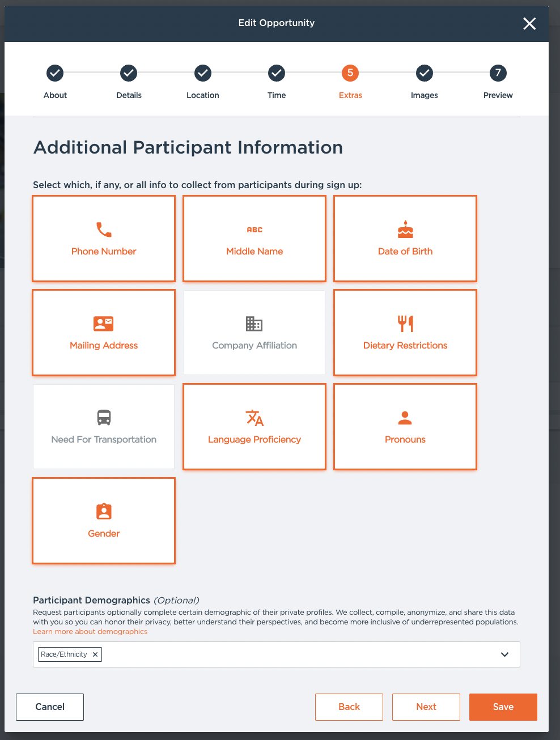Open Learn more about demographics link
This screenshot has height=740, width=560.
pos(90,632)
